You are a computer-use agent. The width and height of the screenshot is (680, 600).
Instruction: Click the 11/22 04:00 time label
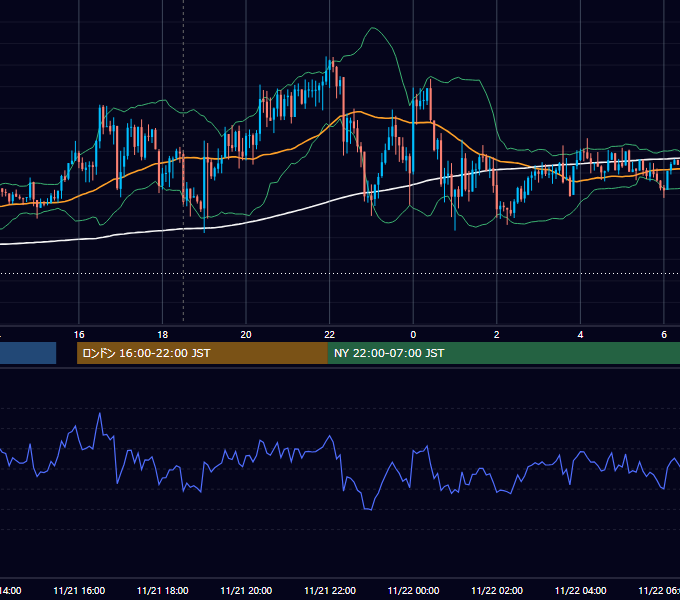(x=580, y=590)
